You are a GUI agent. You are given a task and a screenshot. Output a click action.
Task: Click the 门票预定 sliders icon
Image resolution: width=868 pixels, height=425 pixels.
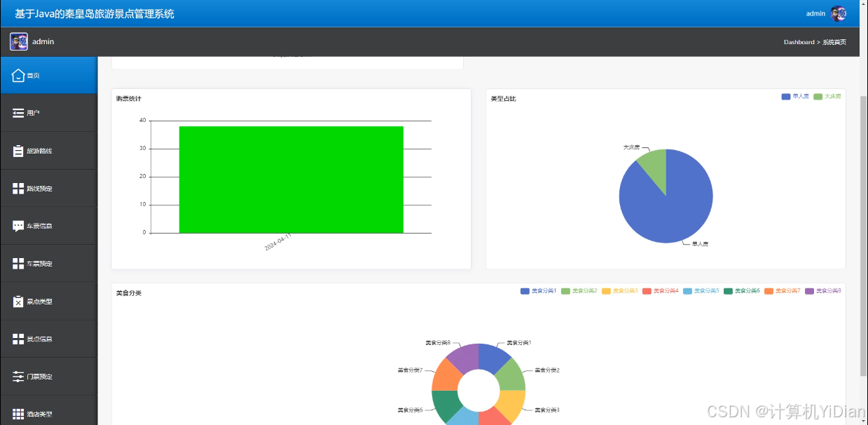click(x=18, y=377)
